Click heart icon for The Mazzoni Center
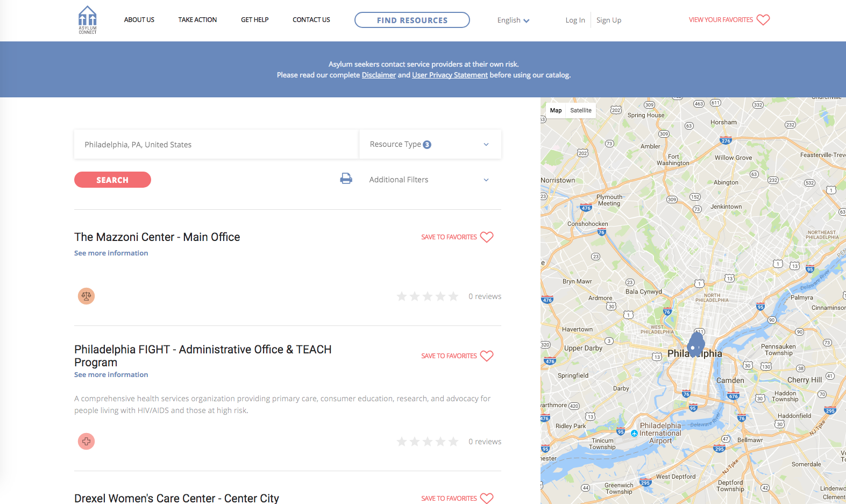 [x=487, y=237]
